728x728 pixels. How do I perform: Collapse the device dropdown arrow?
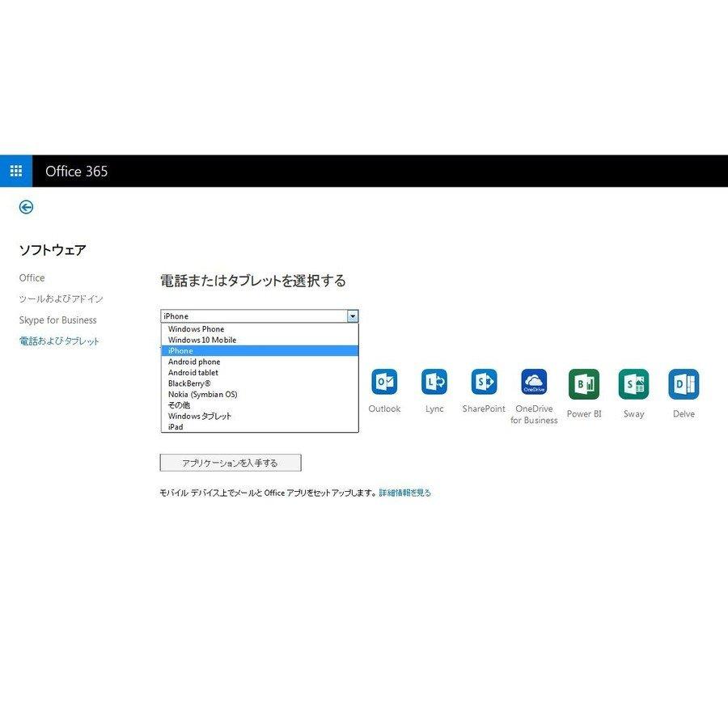(x=353, y=316)
